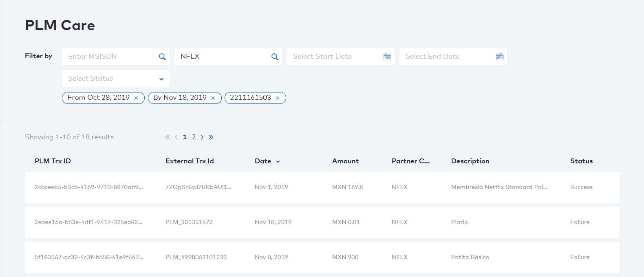
Task: Click the MXN 0.01 amount cell
Action: pyautogui.click(x=346, y=222)
